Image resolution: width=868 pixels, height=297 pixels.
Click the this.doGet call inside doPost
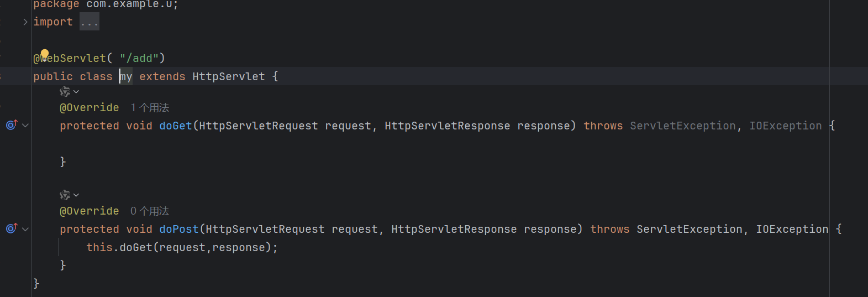point(135,248)
